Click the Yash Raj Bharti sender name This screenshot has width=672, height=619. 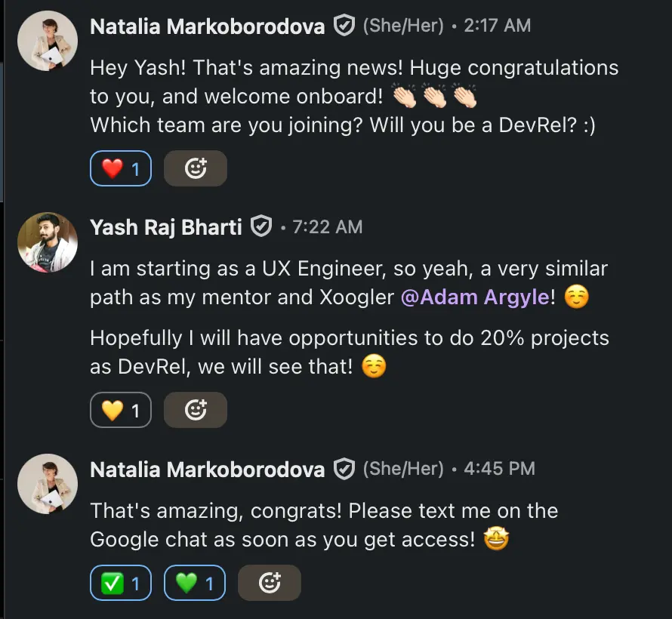pos(166,226)
